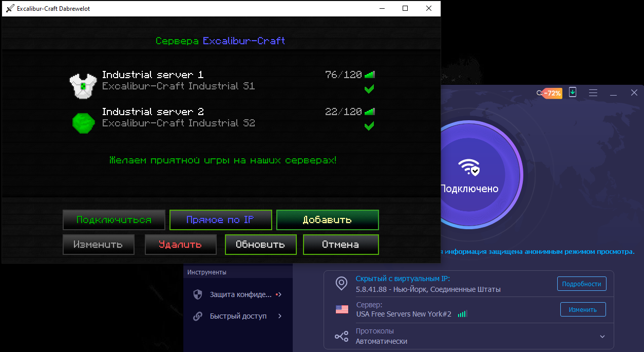Click 'Excalibur-Craft Industrial S1' description
The height and width of the screenshot is (352, 644).
(x=178, y=86)
